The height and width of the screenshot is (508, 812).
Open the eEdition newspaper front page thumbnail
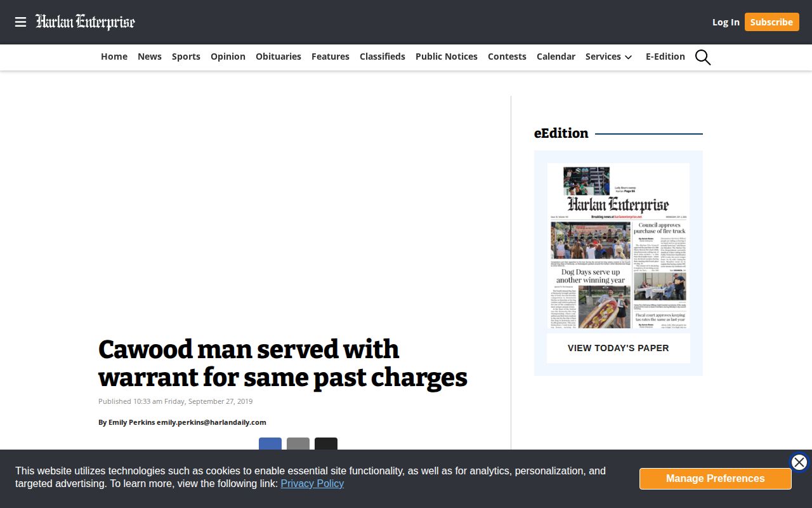(x=619, y=246)
